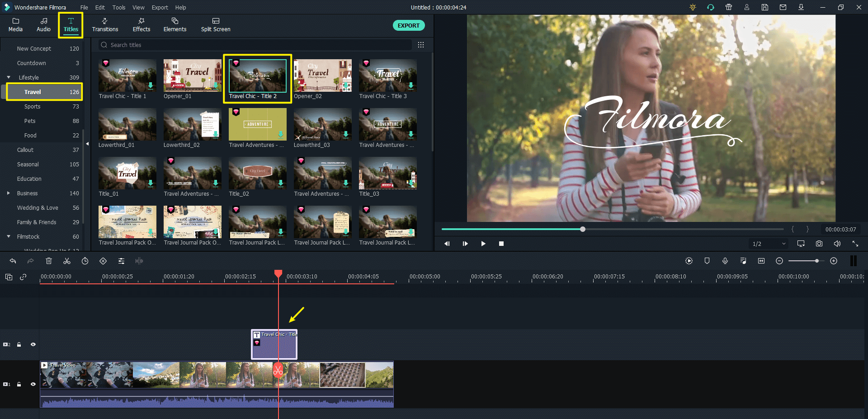Click the render preview icon
Viewport: 868px width, 419px height.
(x=689, y=261)
